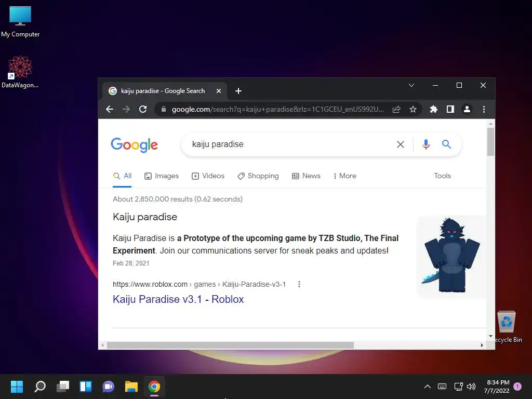The image size is (532, 399).
Task: Open the three-dot options beside the roblox.com URL
Action: tap(299, 284)
